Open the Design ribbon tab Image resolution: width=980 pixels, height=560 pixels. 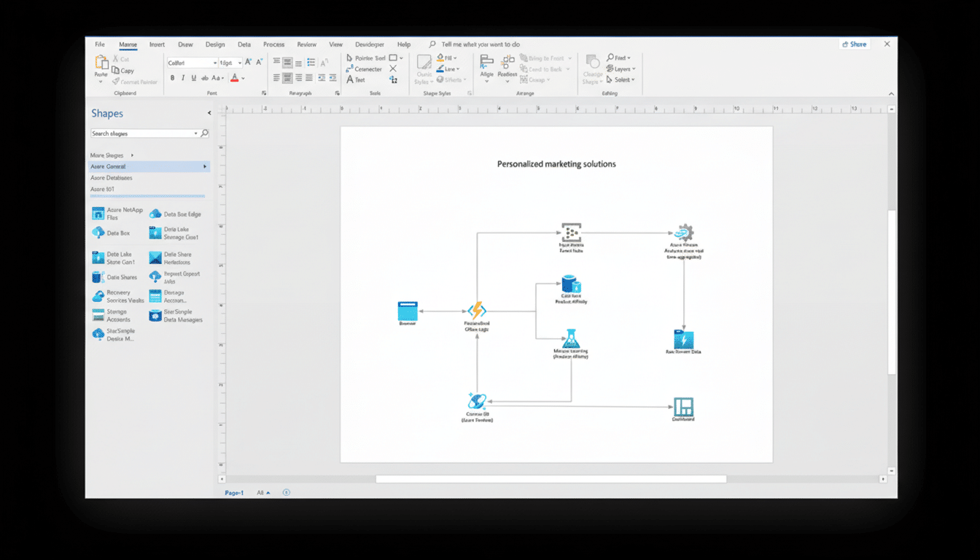215,44
